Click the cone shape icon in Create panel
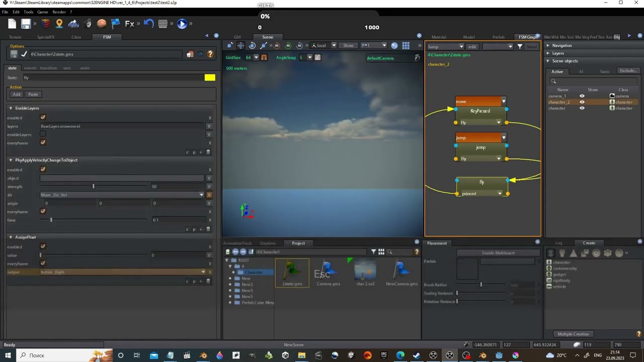Image resolution: width=644 pixels, height=362 pixels. pos(574,253)
